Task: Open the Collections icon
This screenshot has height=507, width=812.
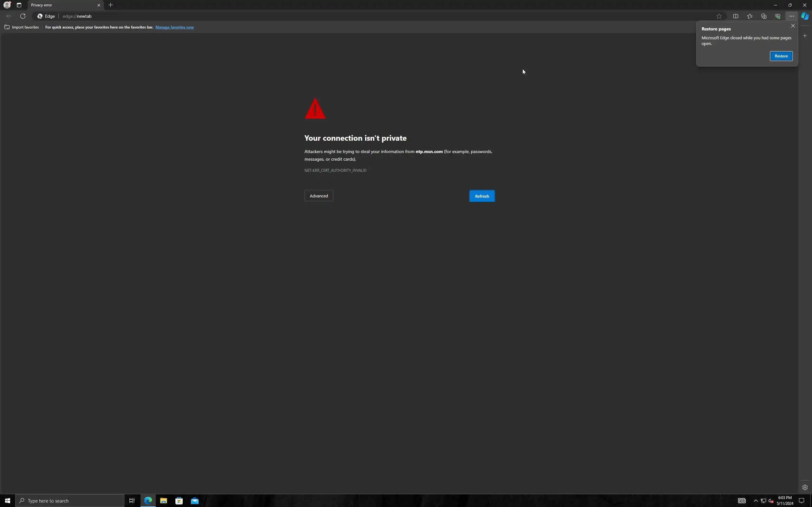Action: (764, 16)
